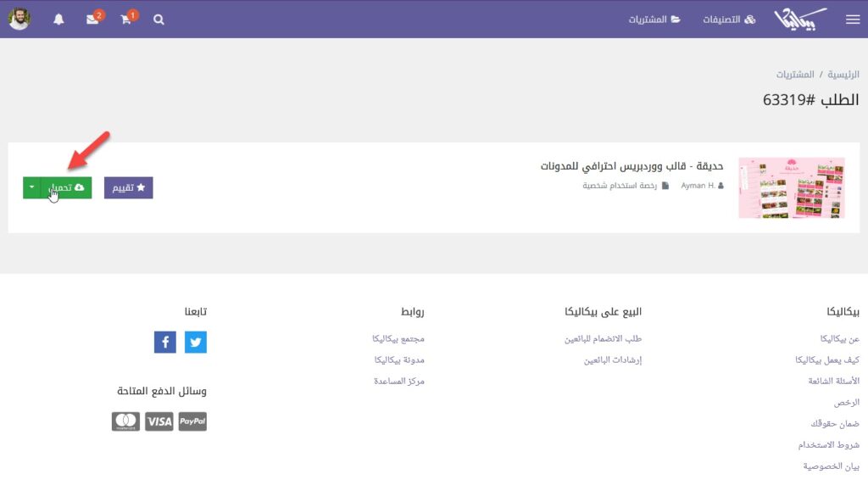Open the shopping cart icon

pos(127,20)
